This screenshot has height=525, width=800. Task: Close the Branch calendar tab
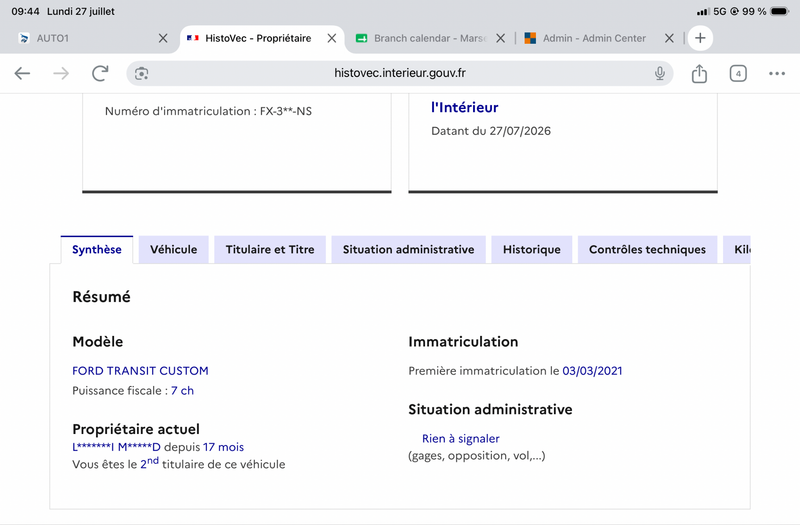[501, 38]
